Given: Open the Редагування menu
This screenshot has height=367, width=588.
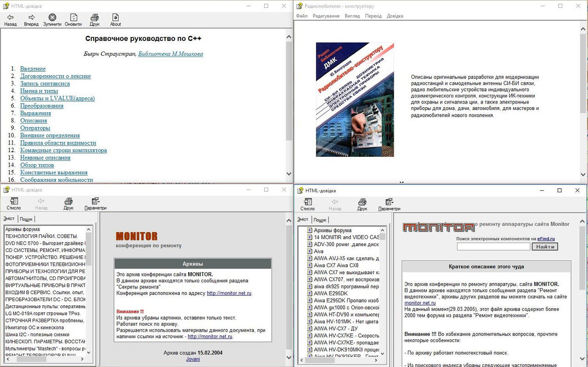Looking at the screenshot, I should click(326, 16).
